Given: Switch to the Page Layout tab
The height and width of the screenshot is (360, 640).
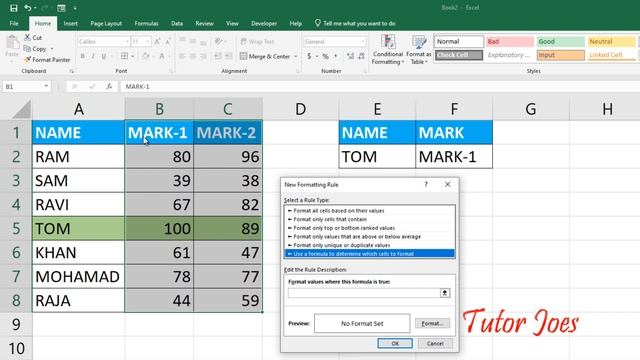Looking at the screenshot, I should click(x=106, y=23).
